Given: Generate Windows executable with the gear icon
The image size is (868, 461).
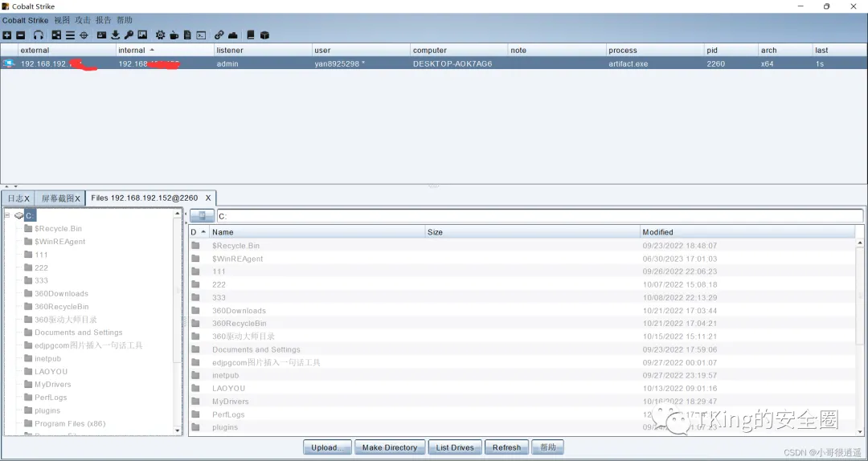Looking at the screenshot, I should click(160, 35).
